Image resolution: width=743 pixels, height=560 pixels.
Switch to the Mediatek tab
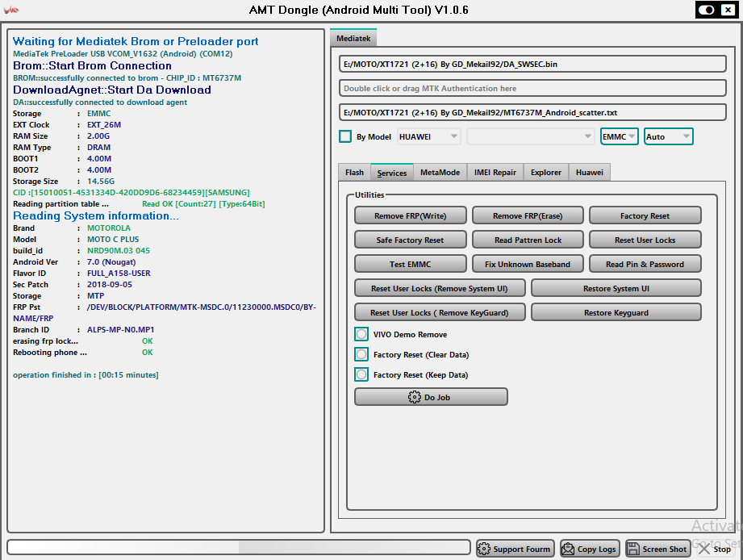pyautogui.click(x=353, y=39)
